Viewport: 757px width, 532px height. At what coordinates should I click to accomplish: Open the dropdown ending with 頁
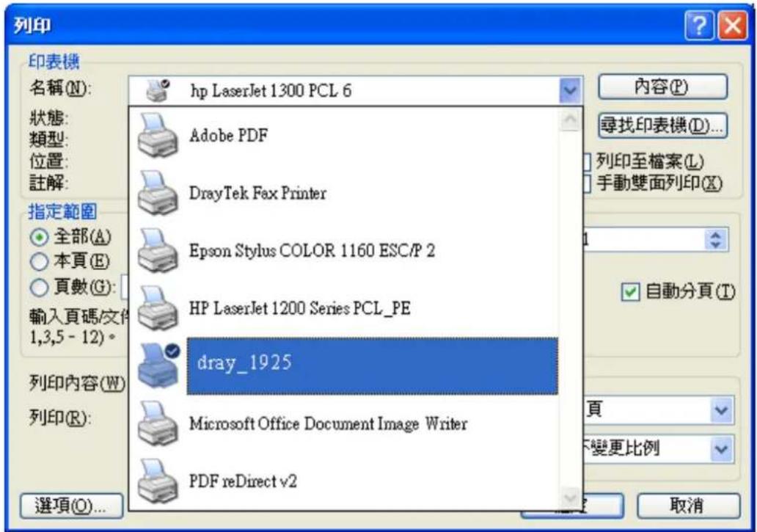point(721,410)
